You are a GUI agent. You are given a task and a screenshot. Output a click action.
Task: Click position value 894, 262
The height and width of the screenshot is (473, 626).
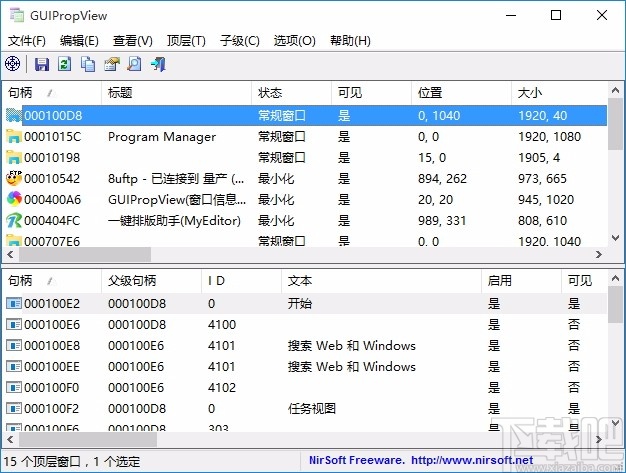442,178
